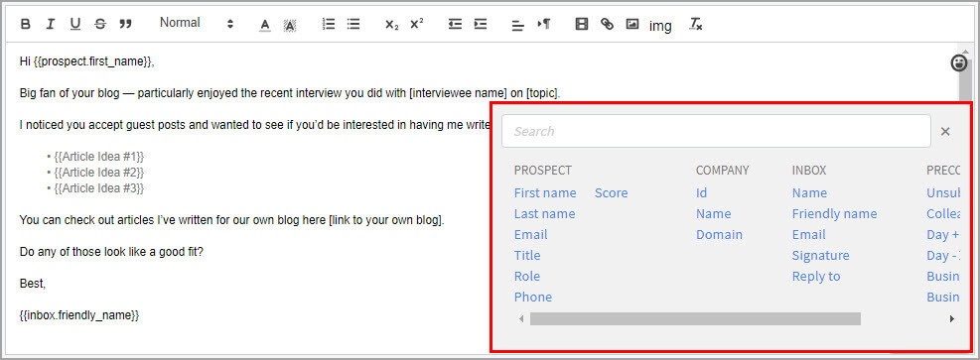
Task: Insert the prospect Role variable
Action: [527, 276]
